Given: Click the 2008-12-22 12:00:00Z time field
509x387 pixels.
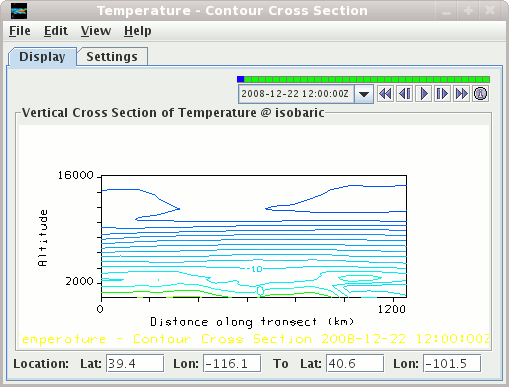Looking at the screenshot, I should [x=296, y=94].
